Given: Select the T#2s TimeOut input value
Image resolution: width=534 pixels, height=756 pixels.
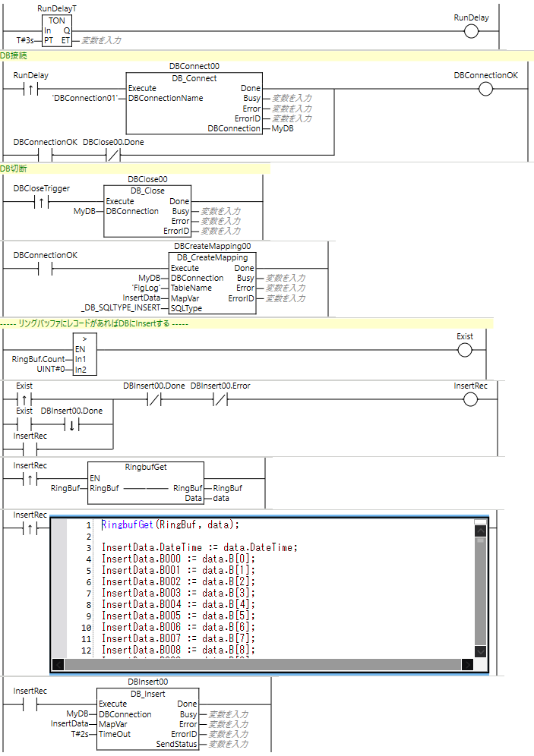Looking at the screenshot, I should (x=81, y=734).
